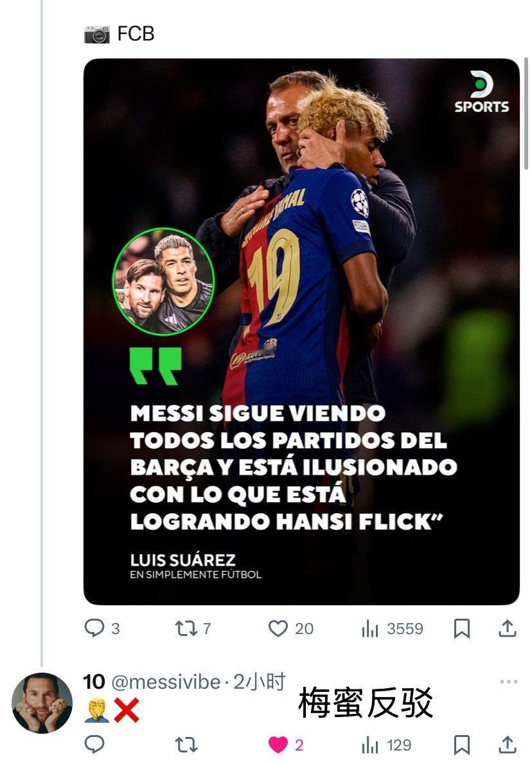Bookmark the FCB post
The image size is (532, 764).
point(461,628)
